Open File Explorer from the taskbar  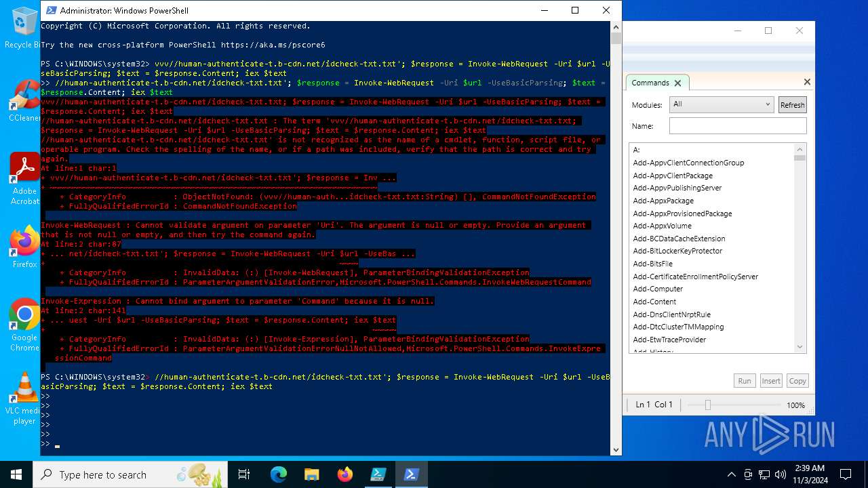tap(311, 474)
